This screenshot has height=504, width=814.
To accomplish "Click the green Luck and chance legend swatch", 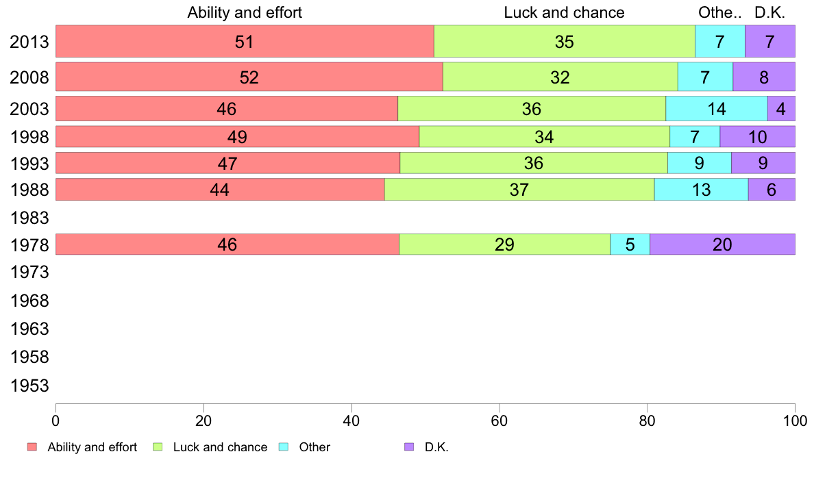I will click(158, 447).
